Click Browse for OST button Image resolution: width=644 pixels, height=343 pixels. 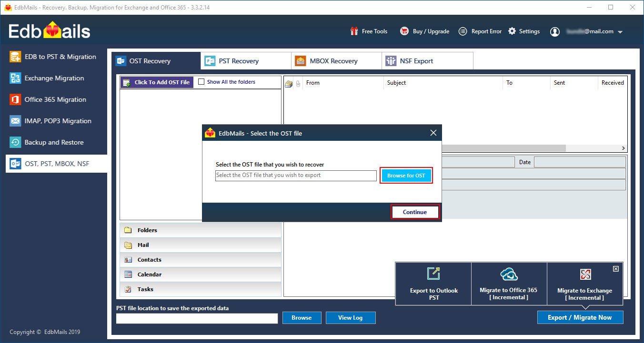tap(406, 176)
